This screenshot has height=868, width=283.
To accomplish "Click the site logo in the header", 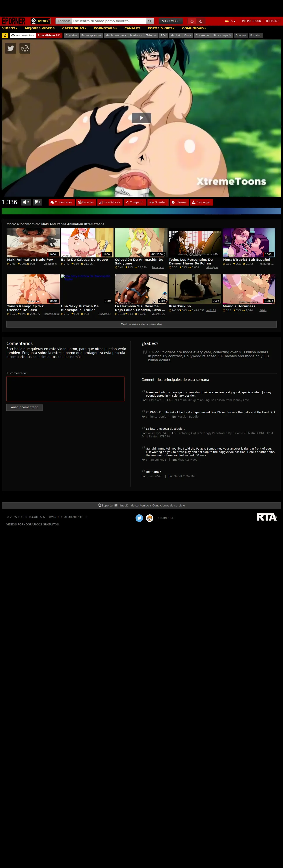I will pyautogui.click(x=14, y=21).
